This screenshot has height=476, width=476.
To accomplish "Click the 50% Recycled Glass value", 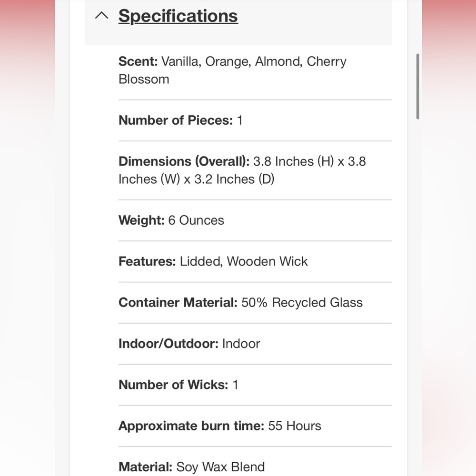I will (x=302, y=302).
